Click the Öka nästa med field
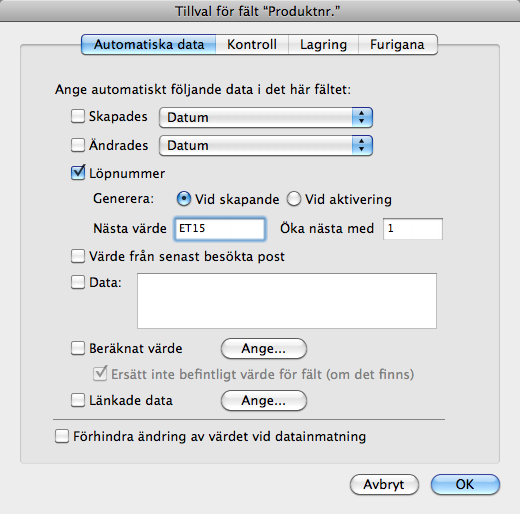520x514 pixels. (413, 229)
